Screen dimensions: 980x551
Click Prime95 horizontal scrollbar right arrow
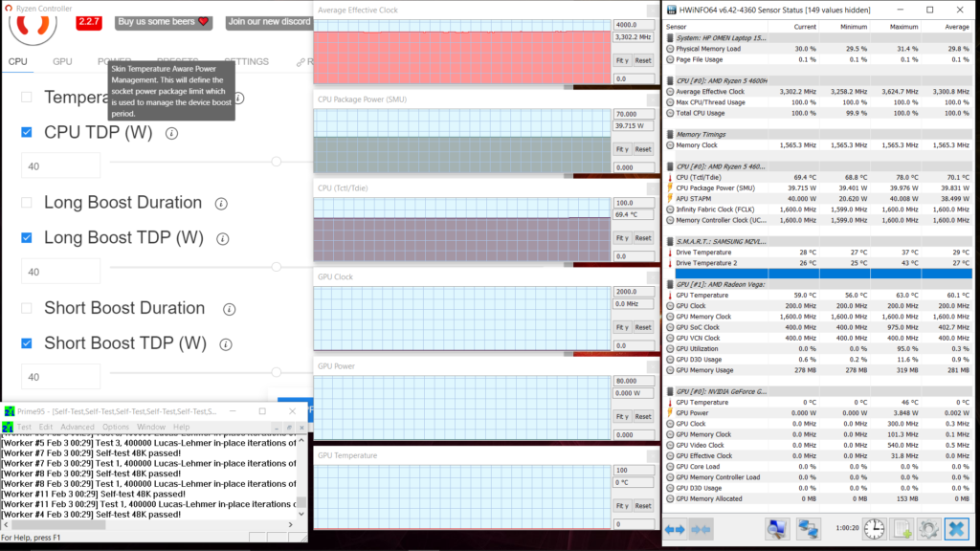click(x=291, y=525)
